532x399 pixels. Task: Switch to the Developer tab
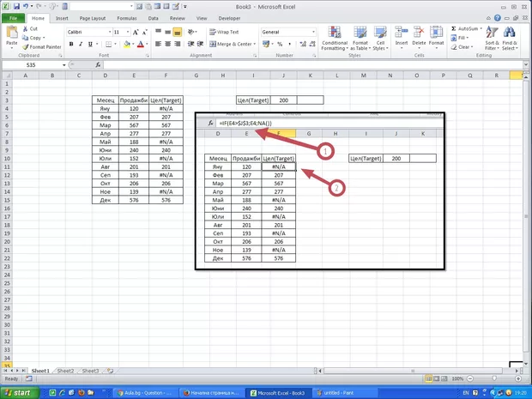pyautogui.click(x=229, y=18)
